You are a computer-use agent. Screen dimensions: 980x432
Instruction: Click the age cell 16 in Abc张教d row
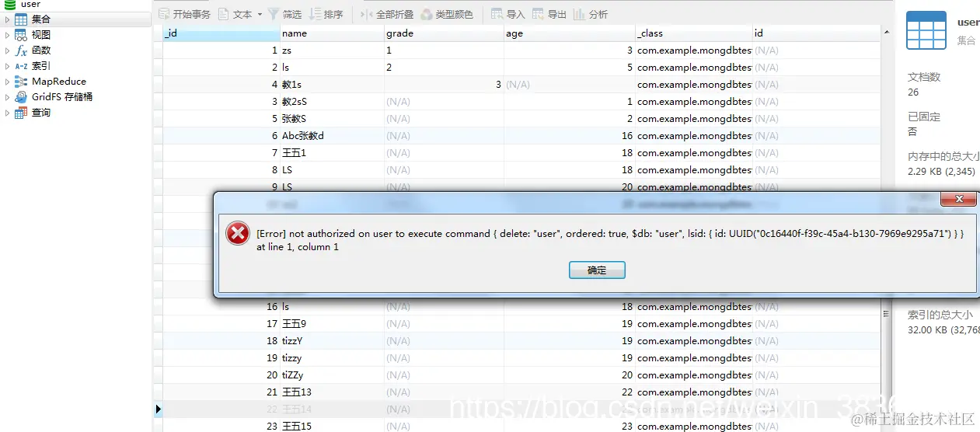(569, 136)
